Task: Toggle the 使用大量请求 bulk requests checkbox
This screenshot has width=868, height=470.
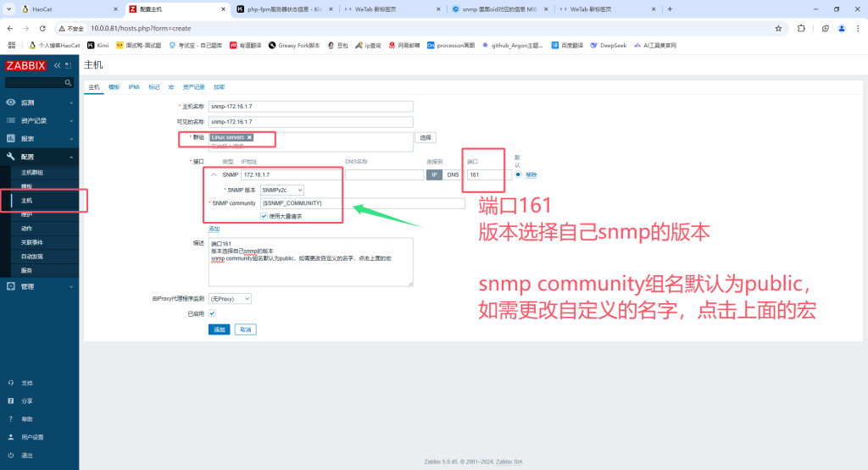Action: tap(264, 216)
